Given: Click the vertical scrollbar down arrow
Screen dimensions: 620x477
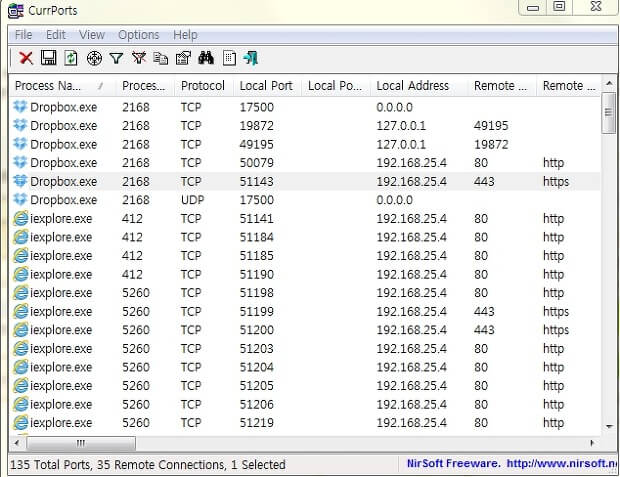Looking at the screenshot, I should pos(609,426).
